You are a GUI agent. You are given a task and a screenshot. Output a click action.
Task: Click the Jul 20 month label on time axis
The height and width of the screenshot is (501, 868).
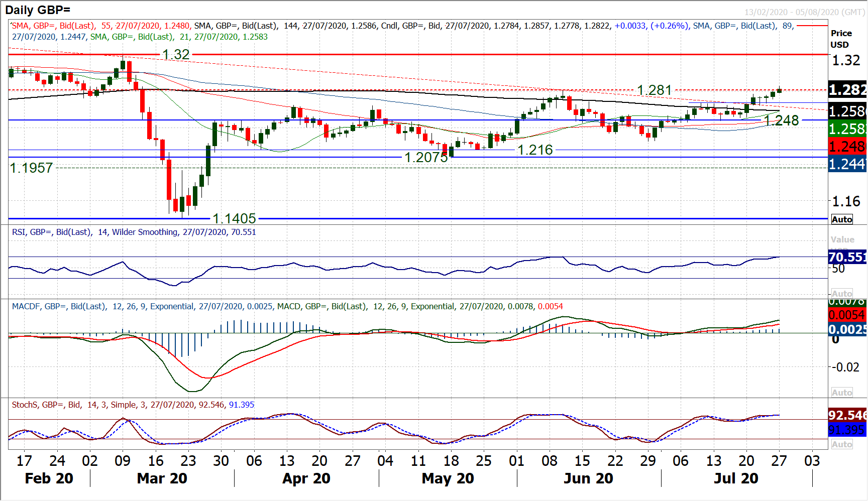(736, 478)
